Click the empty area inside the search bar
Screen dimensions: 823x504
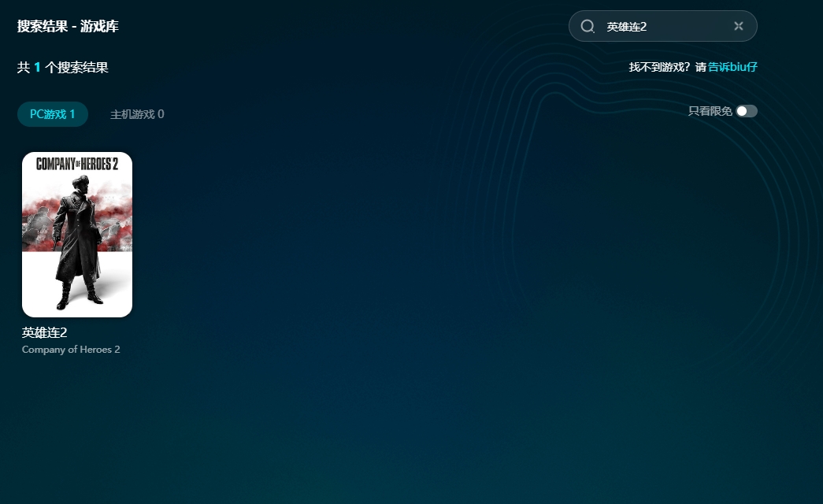coord(689,27)
